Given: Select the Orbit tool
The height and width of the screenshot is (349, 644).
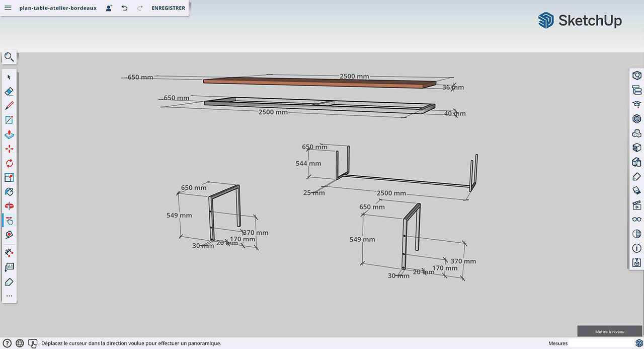Looking at the screenshot, I should (x=9, y=206).
